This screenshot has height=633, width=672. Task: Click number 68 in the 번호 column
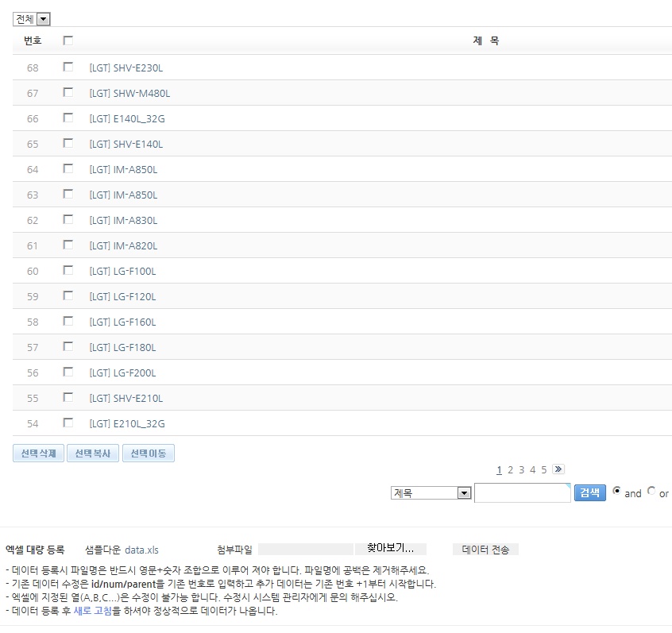tap(33, 68)
